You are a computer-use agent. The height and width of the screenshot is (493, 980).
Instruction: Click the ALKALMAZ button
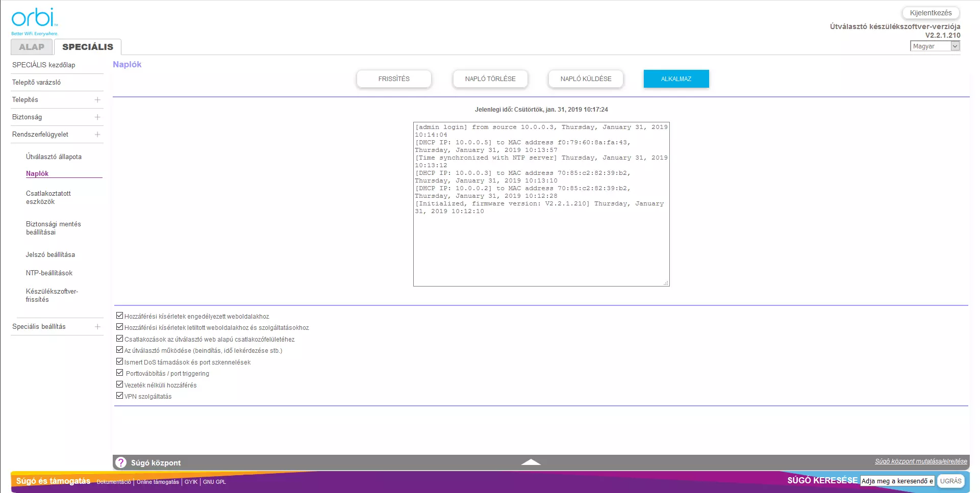pos(676,79)
